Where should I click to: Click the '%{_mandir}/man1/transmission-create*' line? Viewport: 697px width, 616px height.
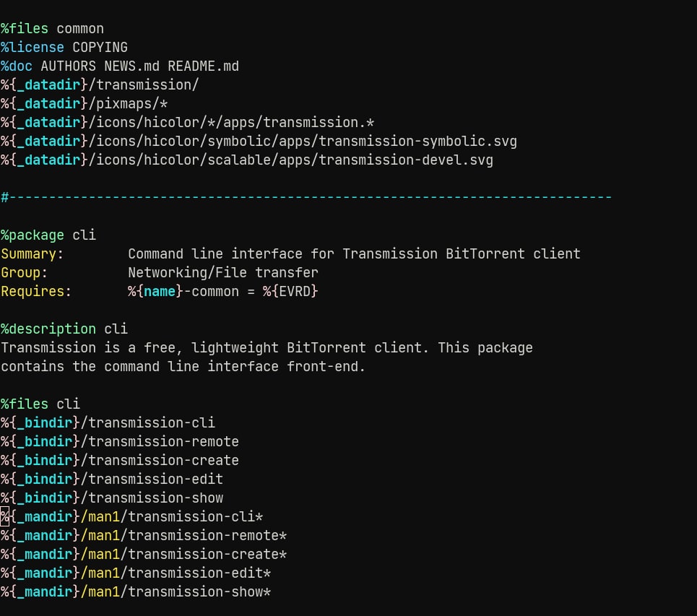point(144,554)
